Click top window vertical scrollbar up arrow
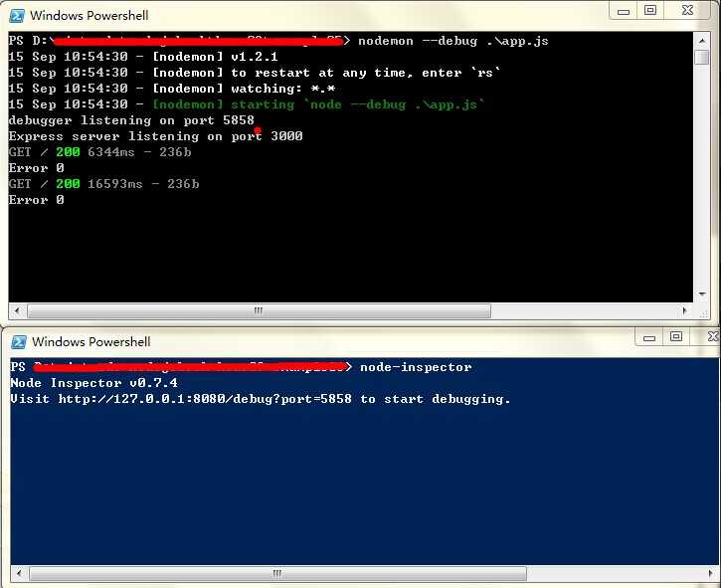The width and height of the screenshot is (721, 588). (702, 41)
